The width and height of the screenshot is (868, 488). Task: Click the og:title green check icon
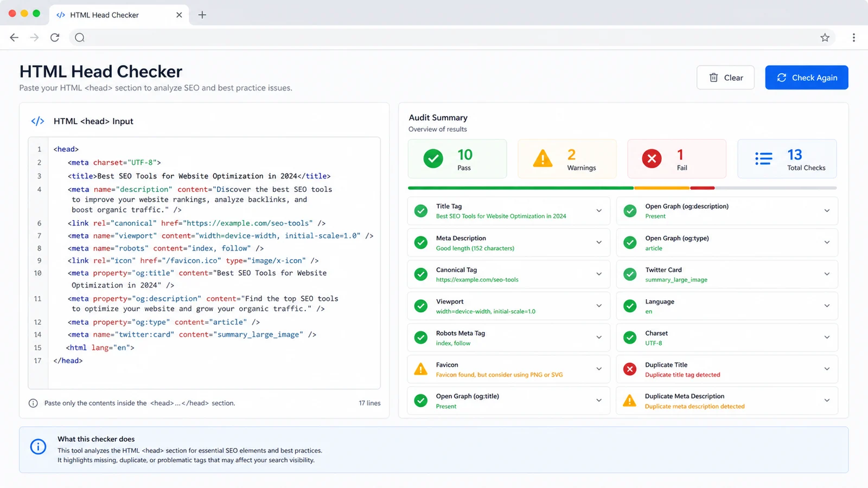[x=421, y=401]
